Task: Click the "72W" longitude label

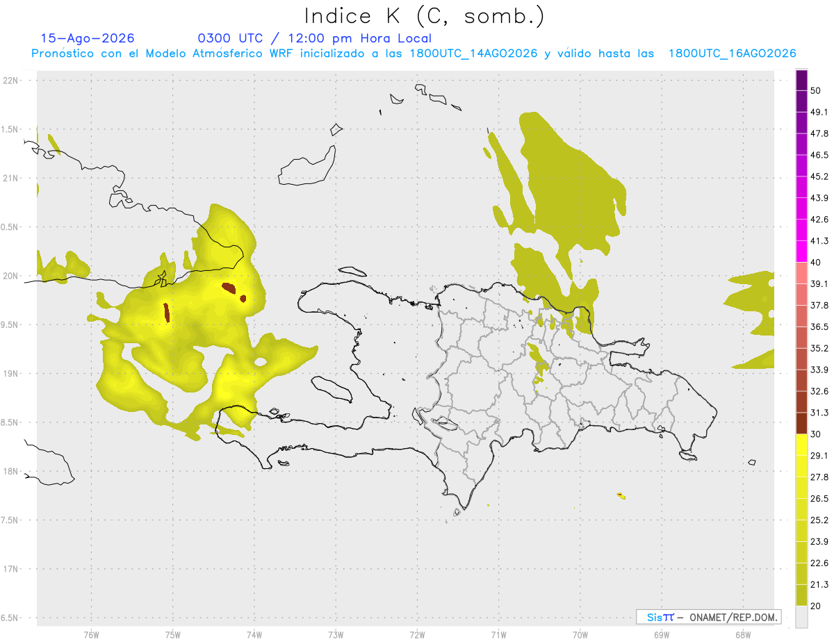Action: click(x=417, y=634)
